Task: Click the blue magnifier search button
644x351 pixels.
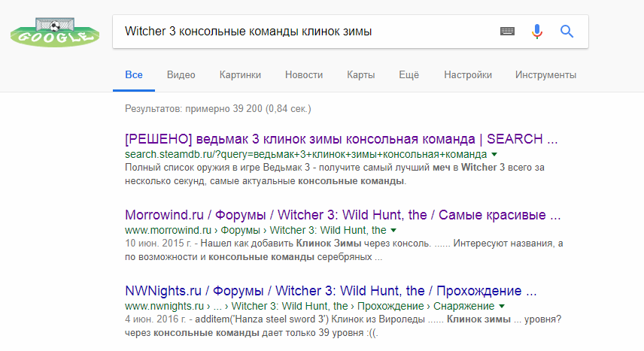Action: coord(567,32)
